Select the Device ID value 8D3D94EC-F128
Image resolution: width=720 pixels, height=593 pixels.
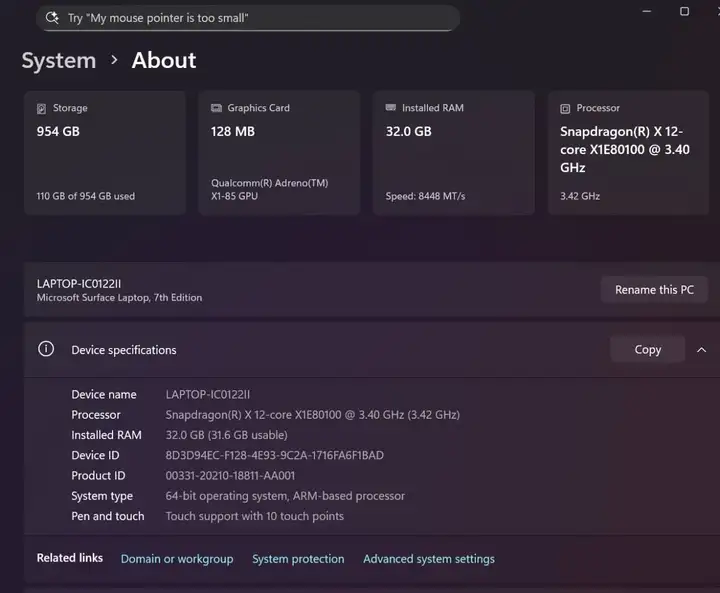pos(275,455)
